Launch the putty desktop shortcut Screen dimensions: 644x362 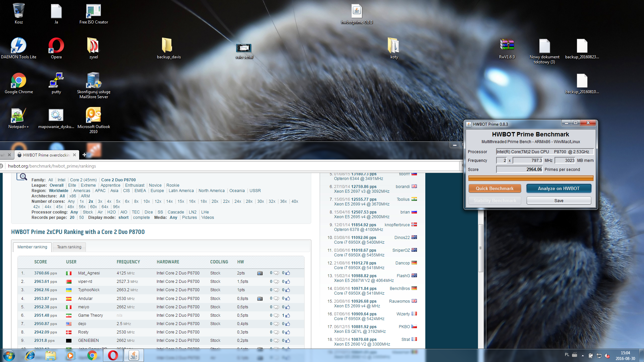pos(56,83)
